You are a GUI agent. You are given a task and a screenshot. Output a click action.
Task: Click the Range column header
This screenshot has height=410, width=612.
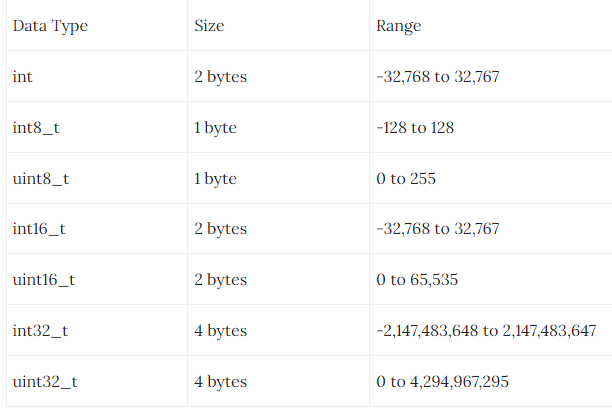click(399, 26)
